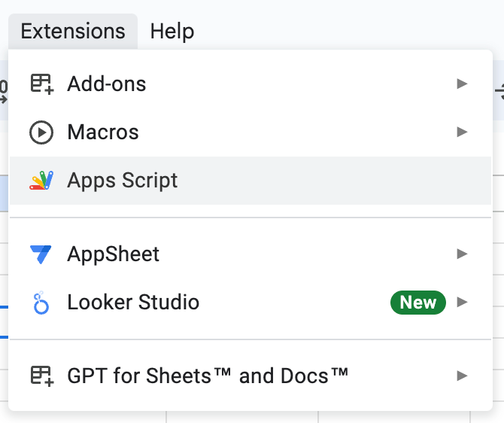
Task: Expand GPT for Sheets submenu arrow
Action: pos(462,375)
